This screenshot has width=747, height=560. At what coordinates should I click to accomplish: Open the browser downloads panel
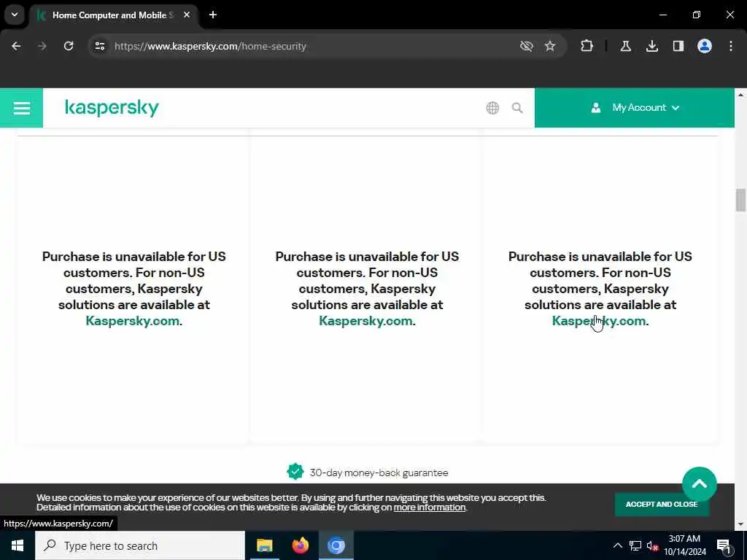pyautogui.click(x=651, y=46)
